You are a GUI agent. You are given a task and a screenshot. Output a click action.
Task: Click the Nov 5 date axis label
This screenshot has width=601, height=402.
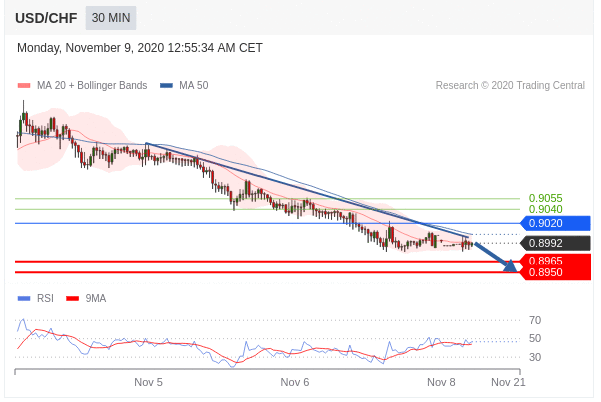click(148, 382)
